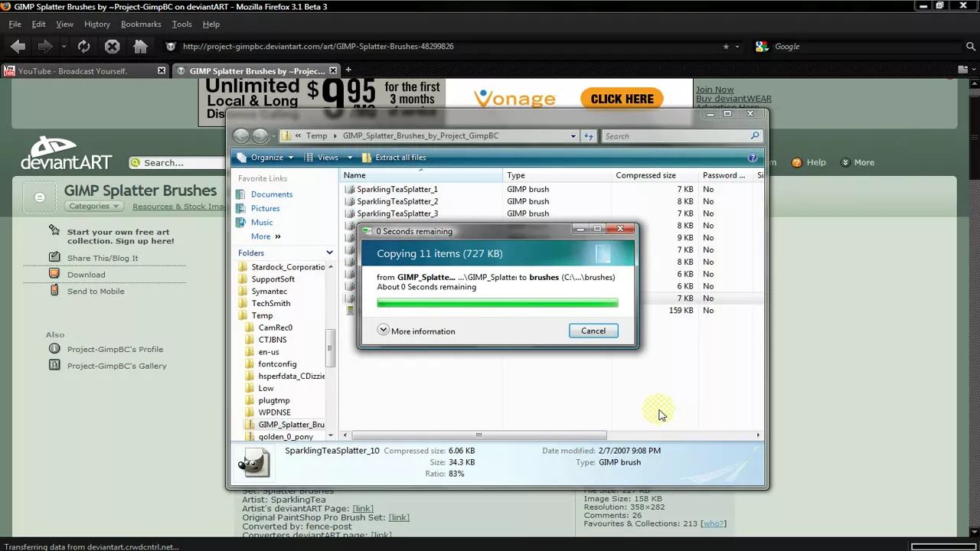The width and height of the screenshot is (980, 551).
Task: Select golden_0_pony folder in tree
Action: click(x=285, y=437)
